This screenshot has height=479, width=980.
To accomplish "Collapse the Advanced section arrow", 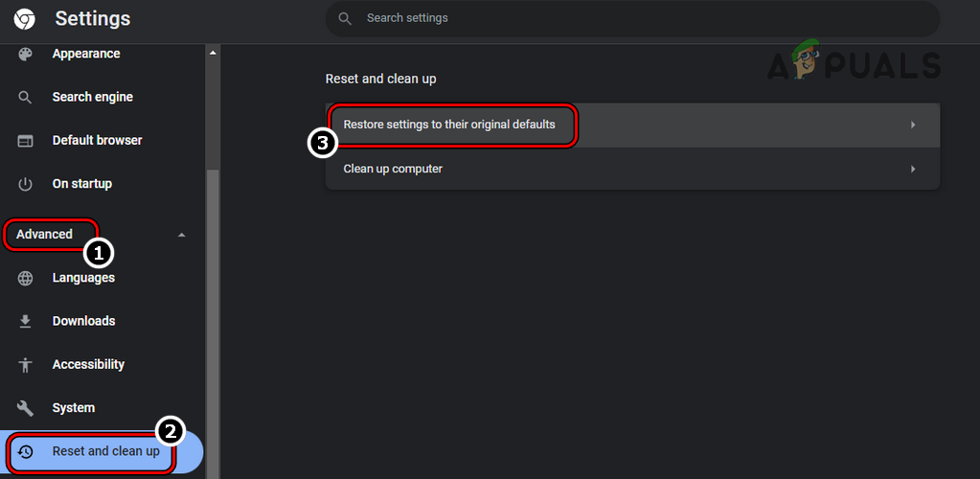I will coord(182,235).
